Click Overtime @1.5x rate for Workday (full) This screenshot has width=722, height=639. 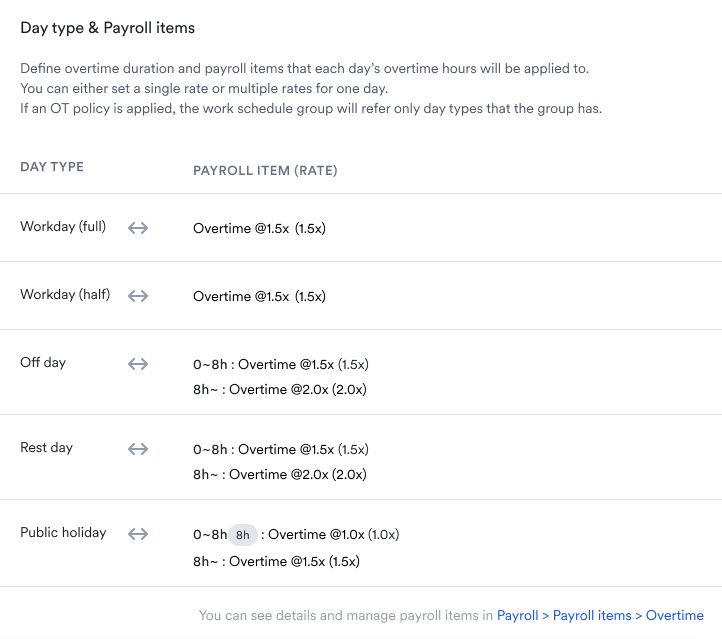[259, 228]
